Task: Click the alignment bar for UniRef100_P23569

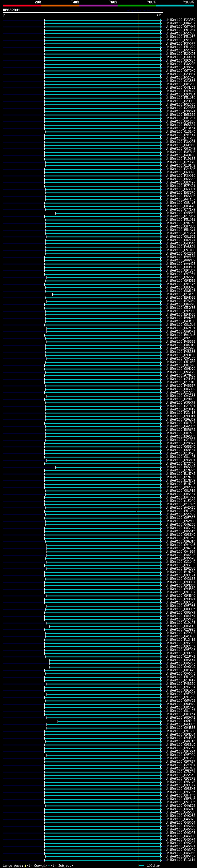Action: [x=103, y=20]
